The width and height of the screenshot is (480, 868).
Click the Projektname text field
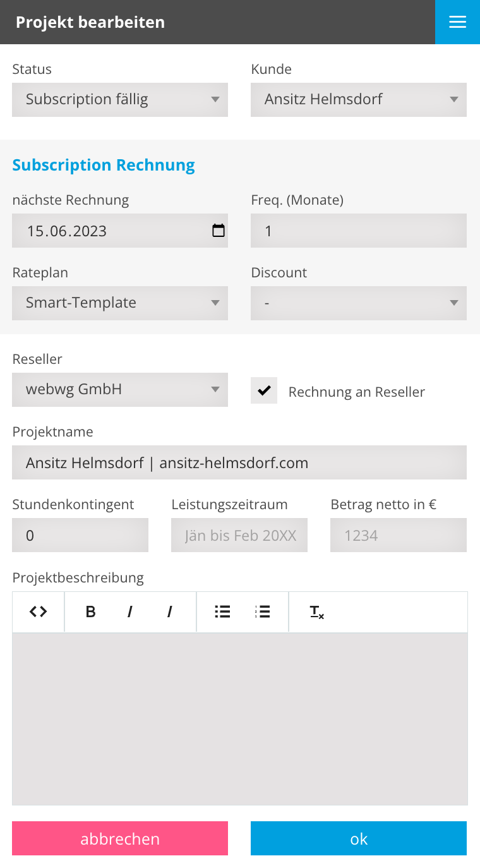click(x=239, y=462)
